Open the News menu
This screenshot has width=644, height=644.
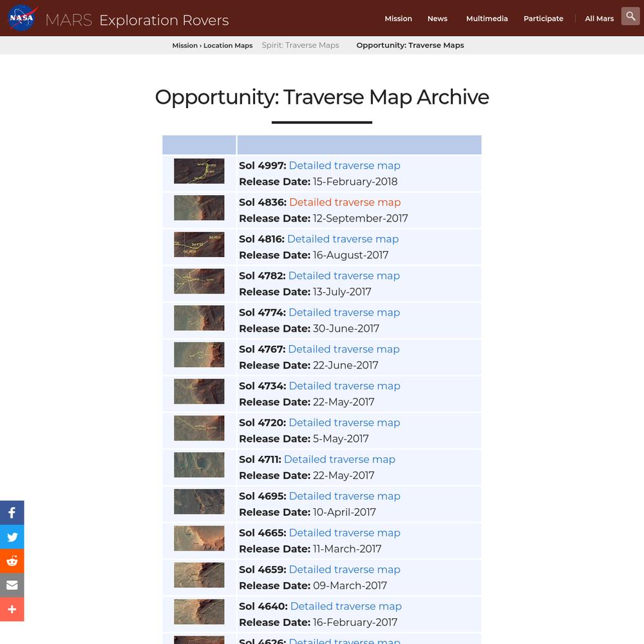[437, 19]
